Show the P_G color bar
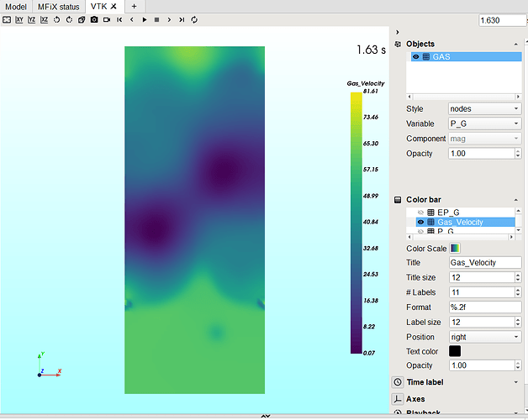 point(420,231)
